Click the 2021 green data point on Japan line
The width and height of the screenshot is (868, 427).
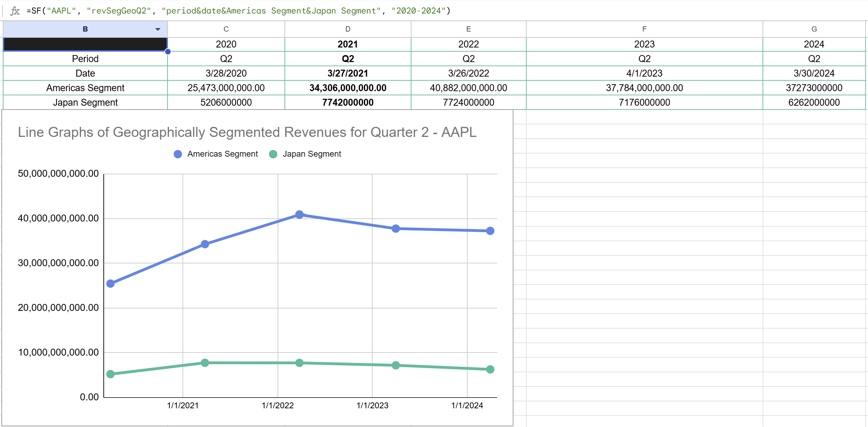204,363
